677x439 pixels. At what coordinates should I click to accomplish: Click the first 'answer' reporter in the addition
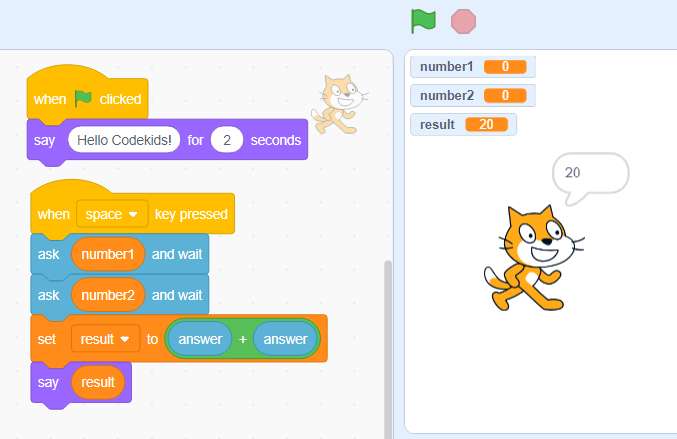(200, 339)
